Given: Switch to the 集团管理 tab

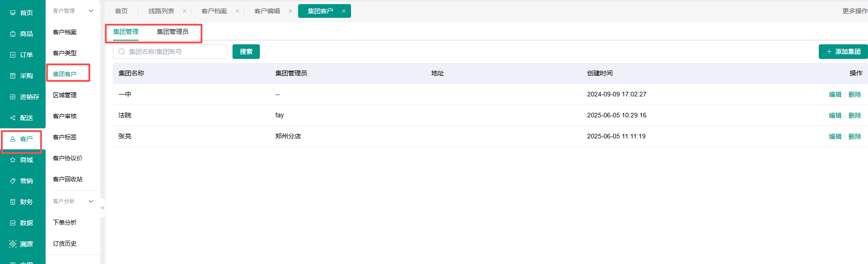Looking at the screenshot, I should (x=126, y=32).
